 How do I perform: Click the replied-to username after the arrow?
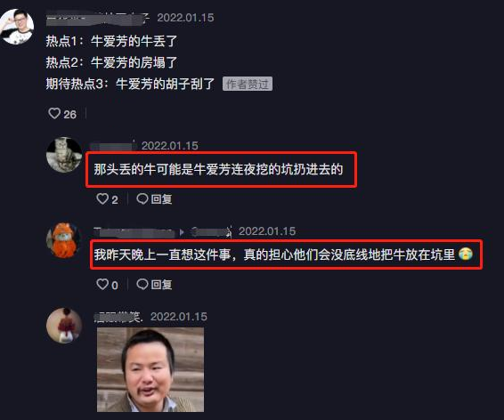click(211, 231)
